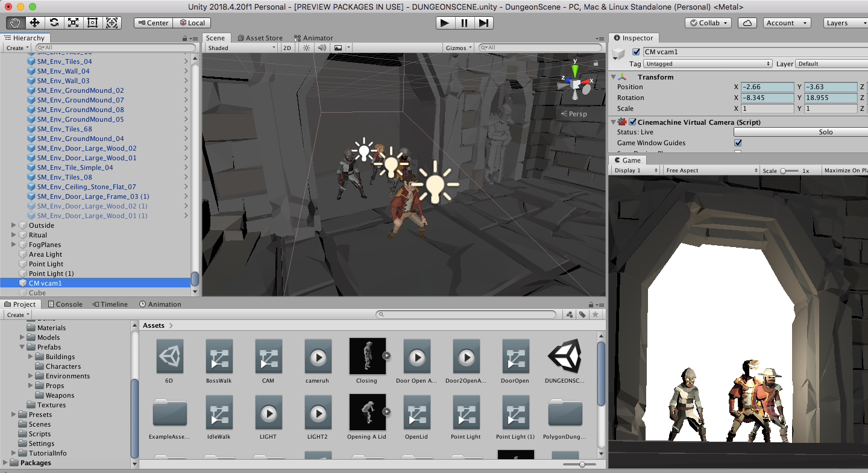
Task: Search assets by type in Project
Action: pyautogui.click(x=570, y=315)
